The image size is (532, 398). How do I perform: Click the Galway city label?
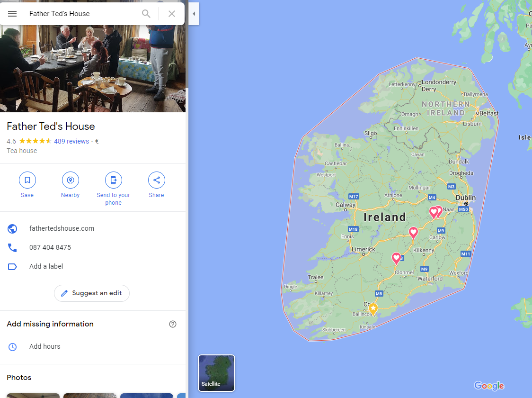tap(346, 205)
